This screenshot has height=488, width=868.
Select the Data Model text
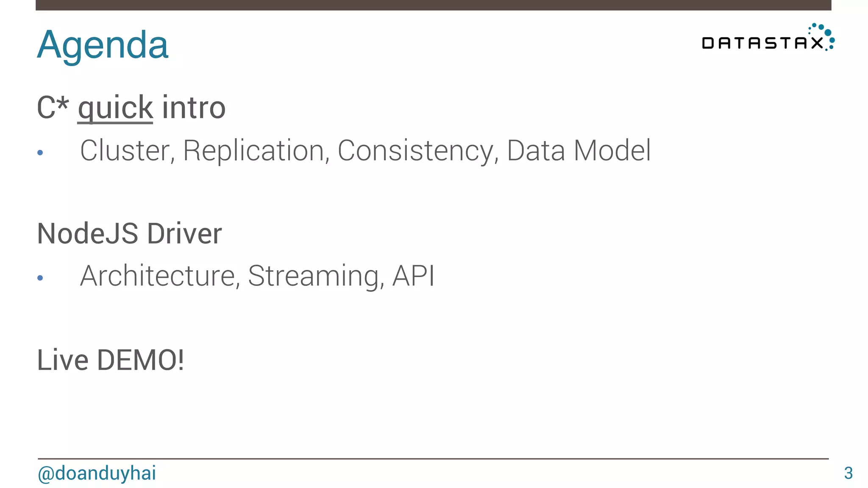(579, 150)
